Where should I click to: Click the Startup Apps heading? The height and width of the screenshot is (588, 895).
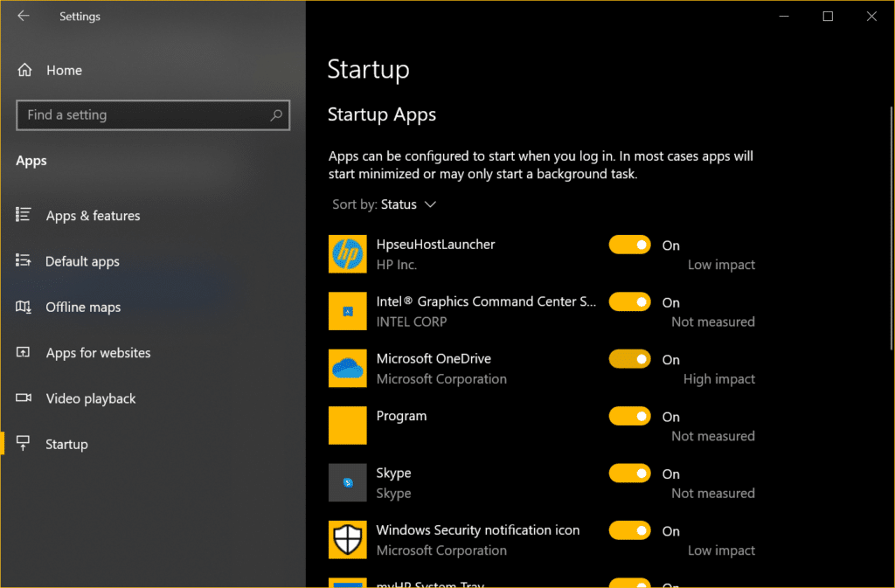pyautogui.click(x=381, y=114)
